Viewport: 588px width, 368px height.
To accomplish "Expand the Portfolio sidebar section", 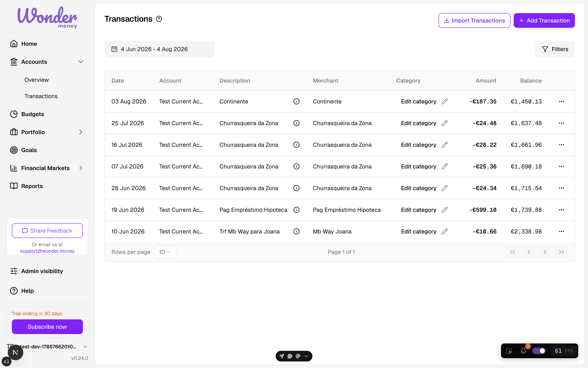I will (81, 132).
